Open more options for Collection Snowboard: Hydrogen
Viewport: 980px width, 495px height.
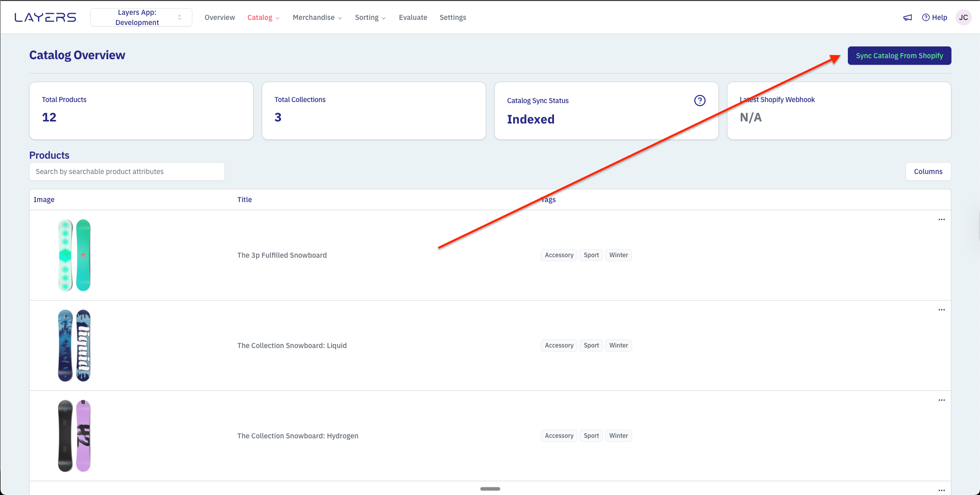942,400
